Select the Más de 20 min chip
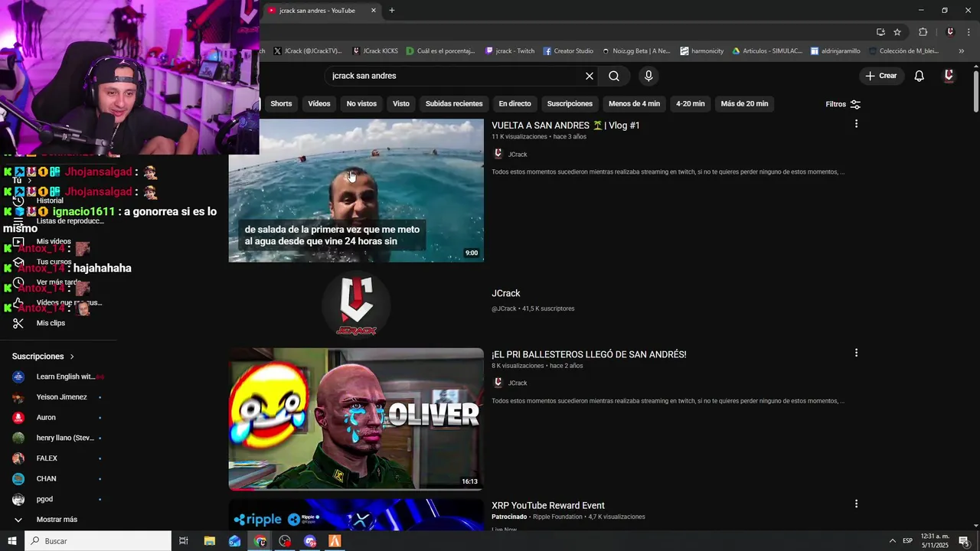This screenshot has width=980, height=551. (x=744, y=104)
